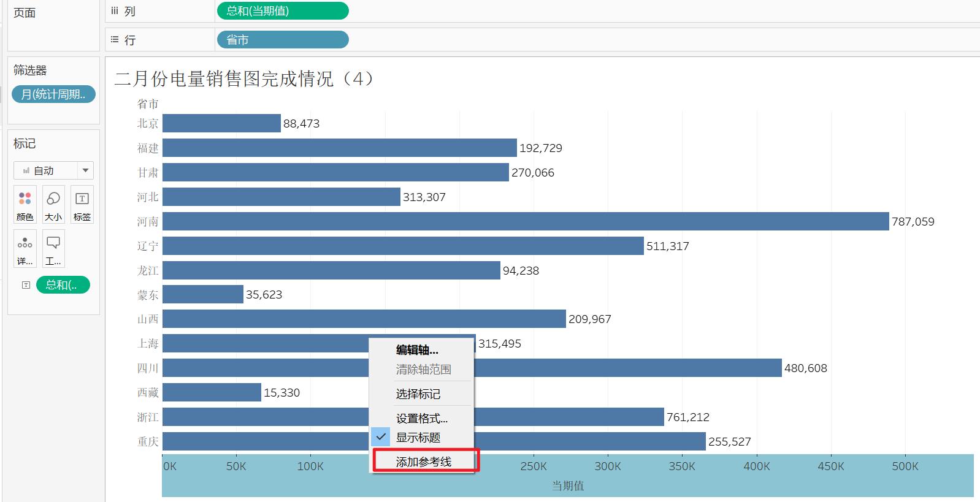Choose 选择标记 from the context menu
980x502 pixels.
[418, 394]
